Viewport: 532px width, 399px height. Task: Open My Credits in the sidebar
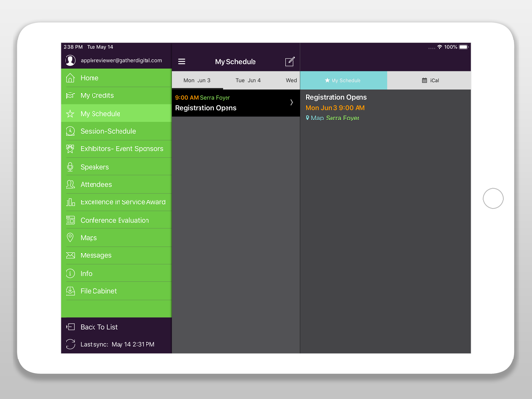(x=116, y=95)
